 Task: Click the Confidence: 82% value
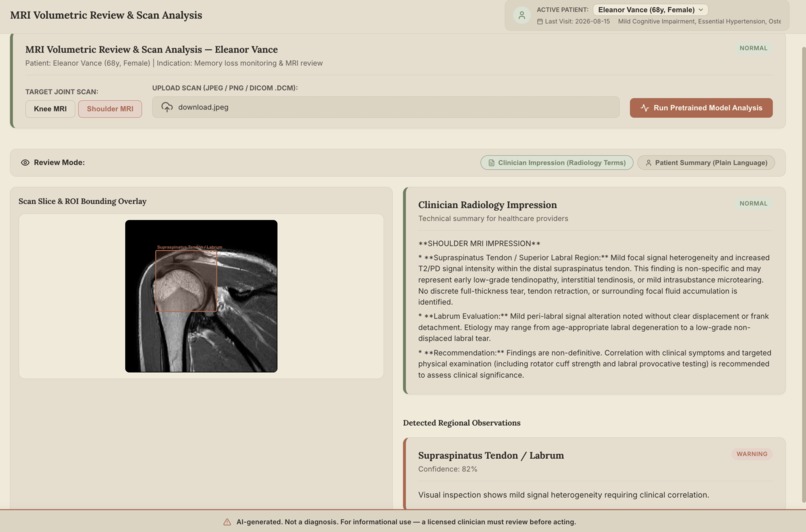coord(447,469)
